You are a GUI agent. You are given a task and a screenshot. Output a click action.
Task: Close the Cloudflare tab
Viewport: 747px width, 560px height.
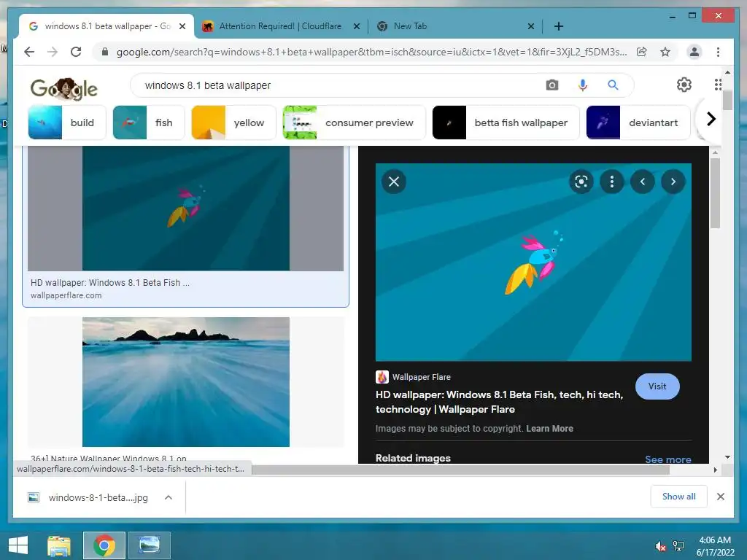point(356,26)
